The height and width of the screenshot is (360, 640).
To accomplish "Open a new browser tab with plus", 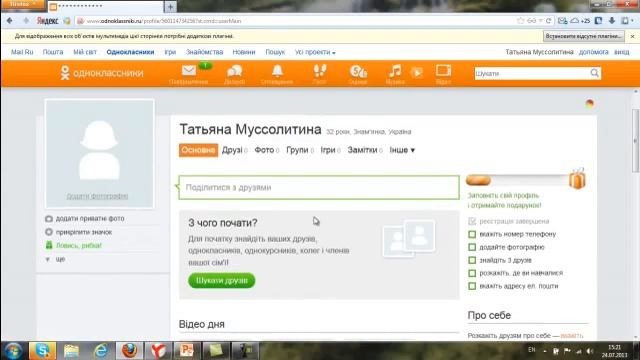I will pyautogui.click(x=170, y=7).
